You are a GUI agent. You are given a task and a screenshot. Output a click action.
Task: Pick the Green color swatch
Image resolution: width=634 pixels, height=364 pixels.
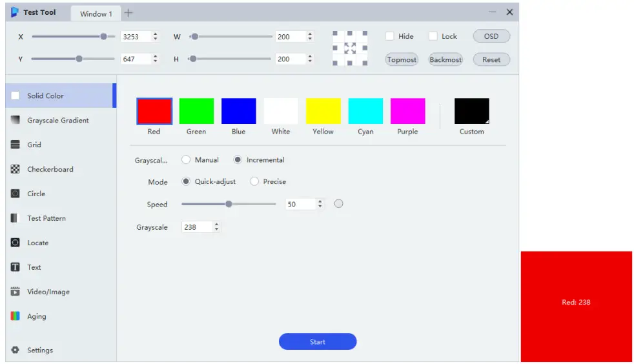click(196, 111)
